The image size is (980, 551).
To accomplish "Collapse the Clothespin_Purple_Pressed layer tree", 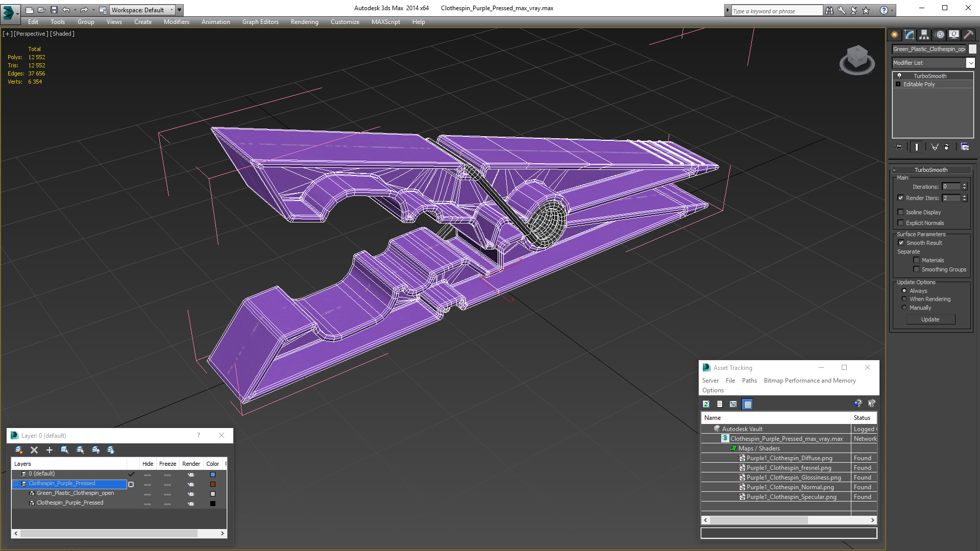I will pos(16,484).
